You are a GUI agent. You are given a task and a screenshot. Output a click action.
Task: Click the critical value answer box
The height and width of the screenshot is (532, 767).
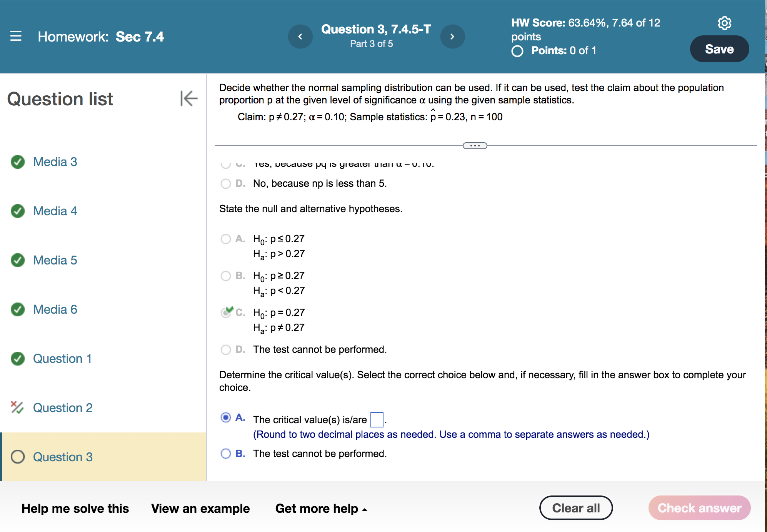click(x=377, y=419)
